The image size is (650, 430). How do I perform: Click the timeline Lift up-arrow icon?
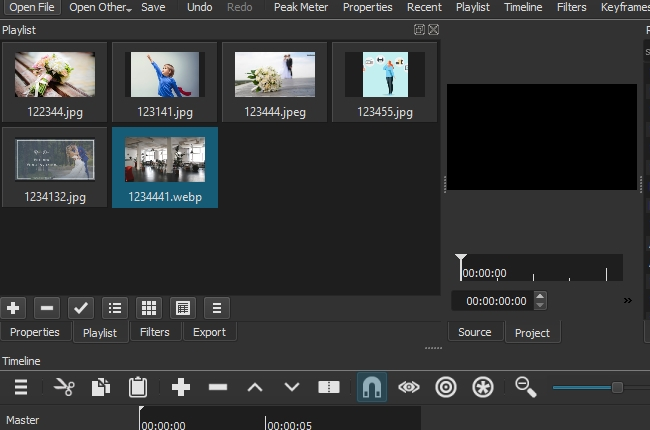255,387
